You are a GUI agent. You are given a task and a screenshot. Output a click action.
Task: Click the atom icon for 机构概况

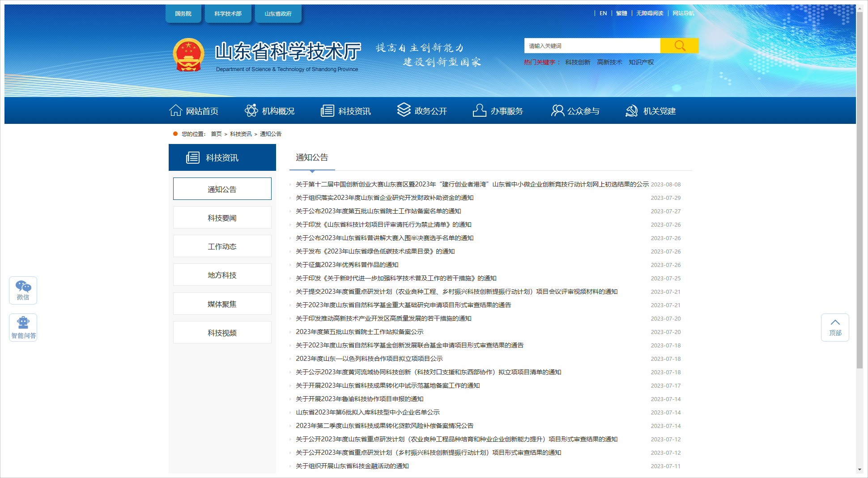251,110
